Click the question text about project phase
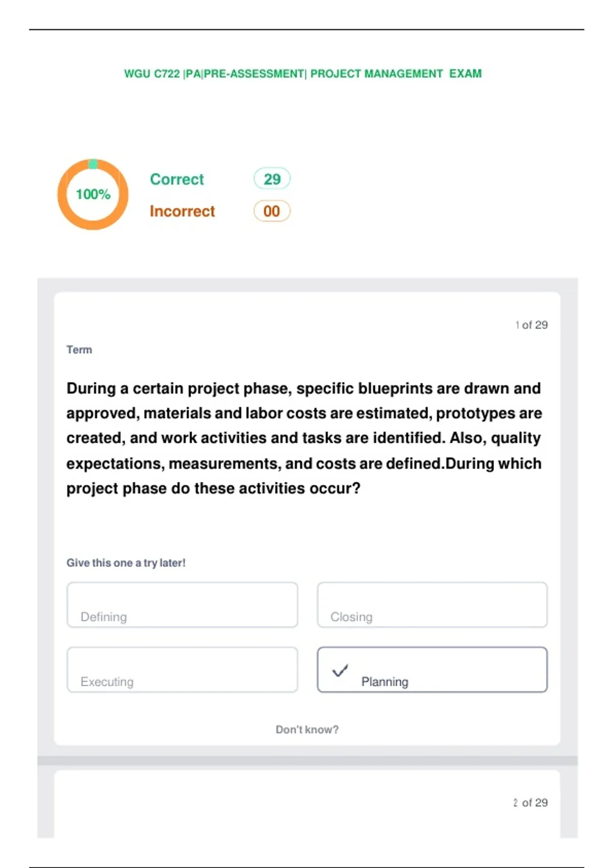This screenshot has height=868, width=613. coord(304,438)
